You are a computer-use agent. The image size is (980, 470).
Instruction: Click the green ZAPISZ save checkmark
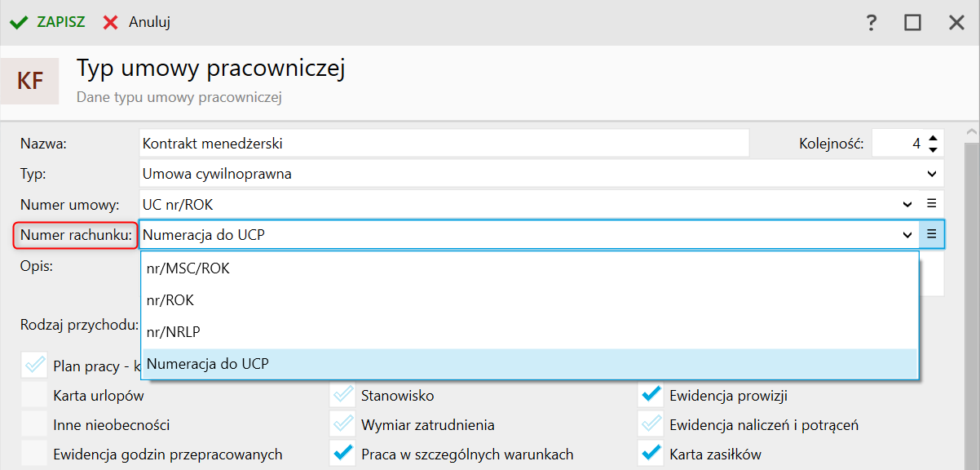coord(18,22)
